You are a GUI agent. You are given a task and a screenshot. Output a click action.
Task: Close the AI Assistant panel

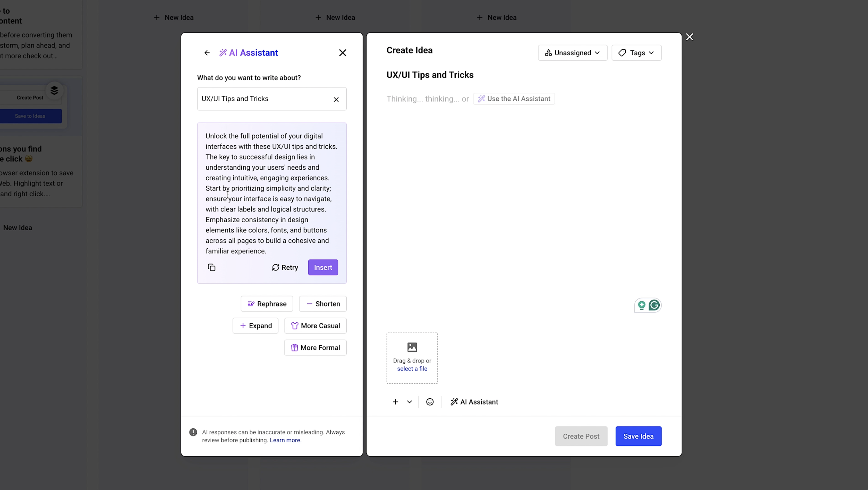342,53
